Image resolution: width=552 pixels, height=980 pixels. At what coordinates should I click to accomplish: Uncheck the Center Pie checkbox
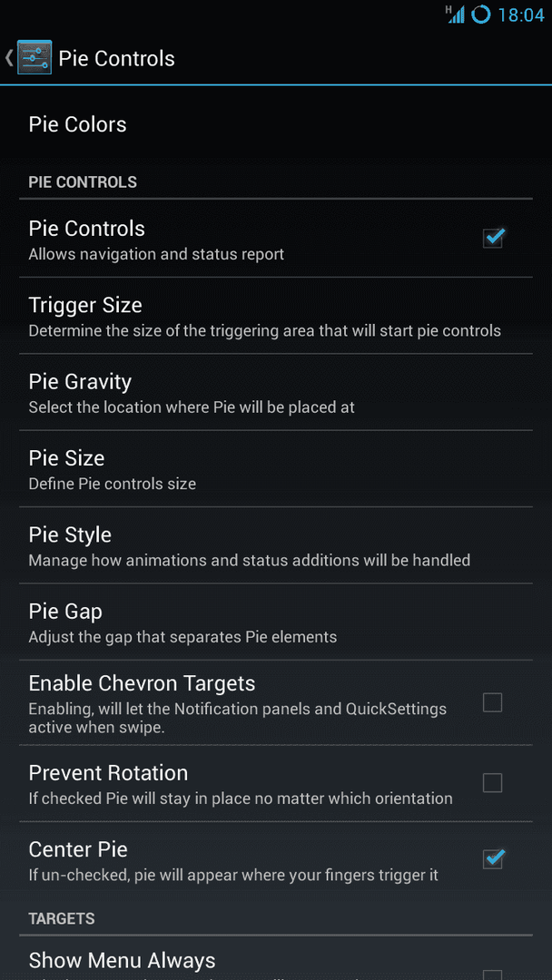(493, 858)
